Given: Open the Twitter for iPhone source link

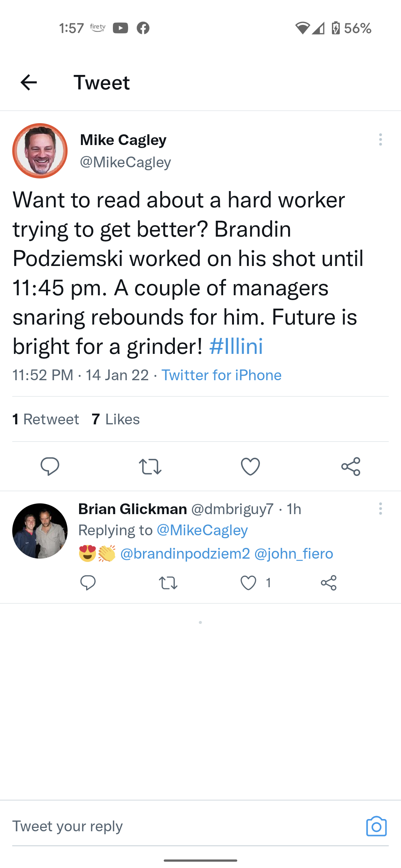Looking at the screenshot, I should click(221, 375).
